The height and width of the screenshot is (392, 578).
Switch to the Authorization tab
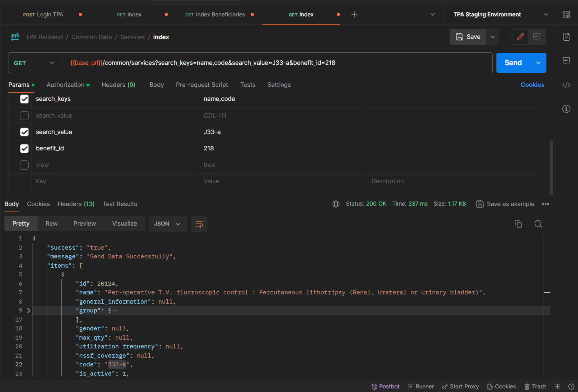pyautogui.click(x=66, y=85)
